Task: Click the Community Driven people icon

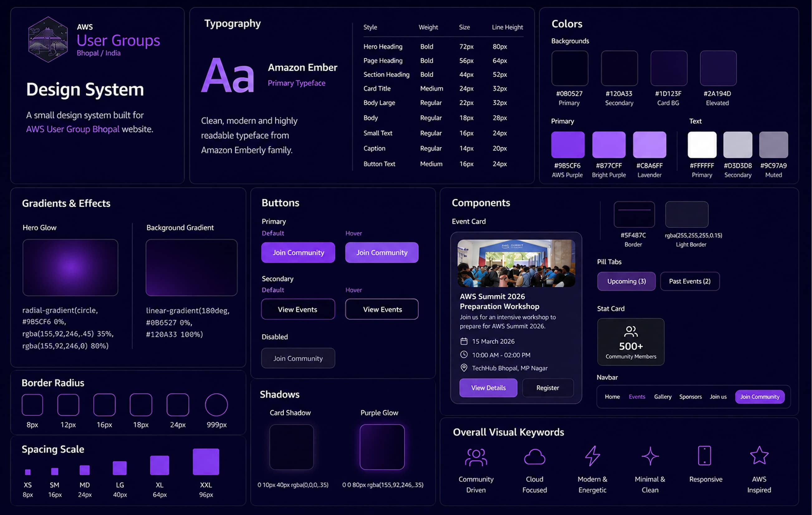Action: [x=476, y=457]
